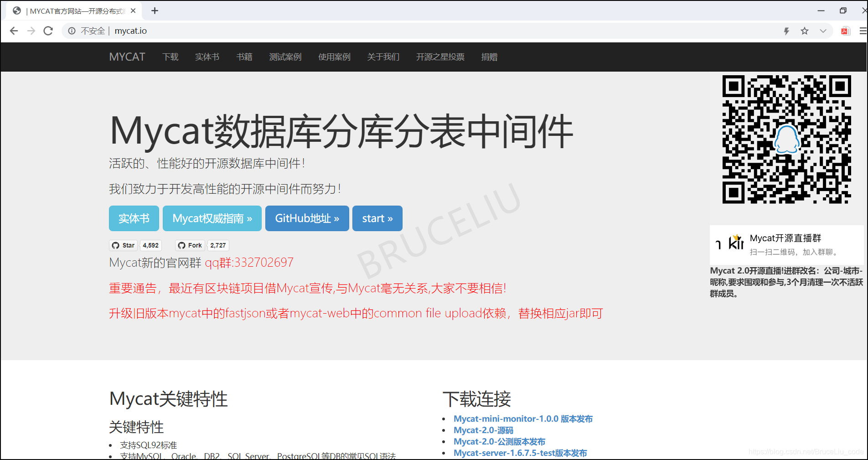Expand the address bar chevron dropdown
The image size is (868, 460).
click(x=823, y=31)
